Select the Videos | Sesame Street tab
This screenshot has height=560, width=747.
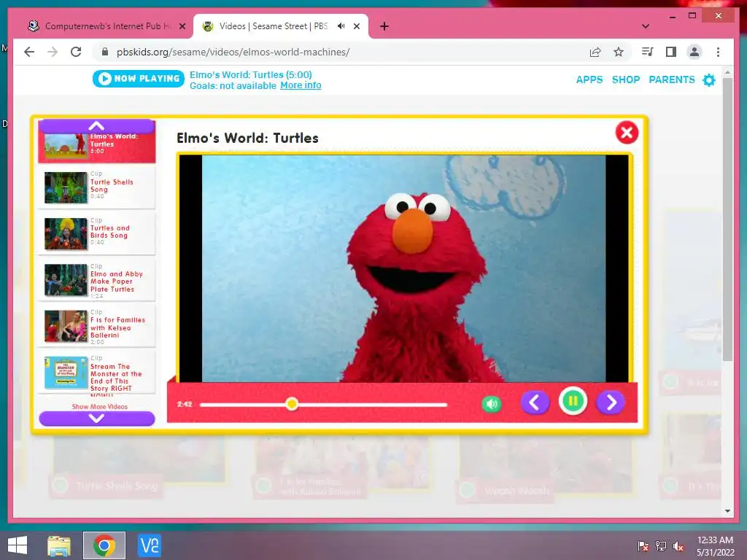point(280,26)
